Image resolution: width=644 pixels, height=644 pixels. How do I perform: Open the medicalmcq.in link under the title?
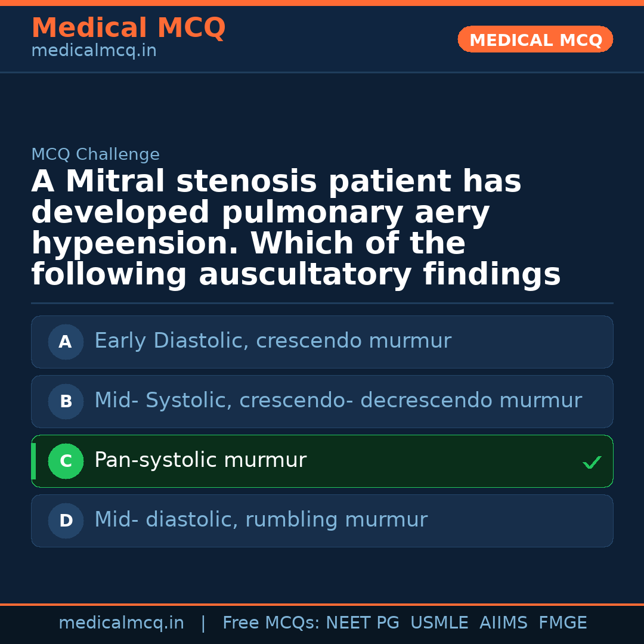[x=94, y=51]
